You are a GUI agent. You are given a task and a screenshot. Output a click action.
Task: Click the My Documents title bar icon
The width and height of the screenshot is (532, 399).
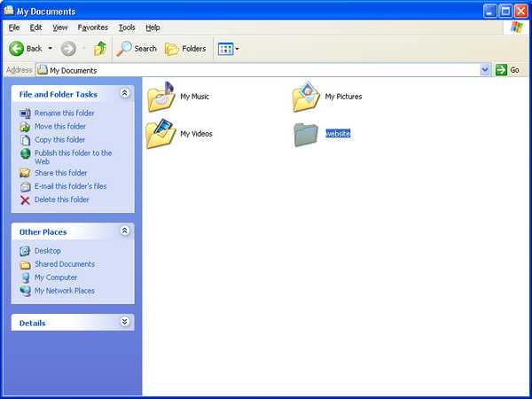click(9, 11)
